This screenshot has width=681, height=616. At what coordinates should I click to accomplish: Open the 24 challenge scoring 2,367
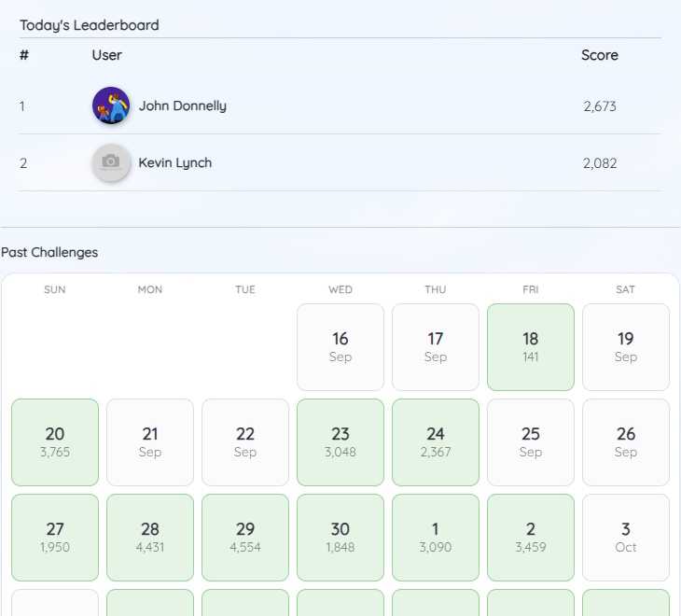435,442
